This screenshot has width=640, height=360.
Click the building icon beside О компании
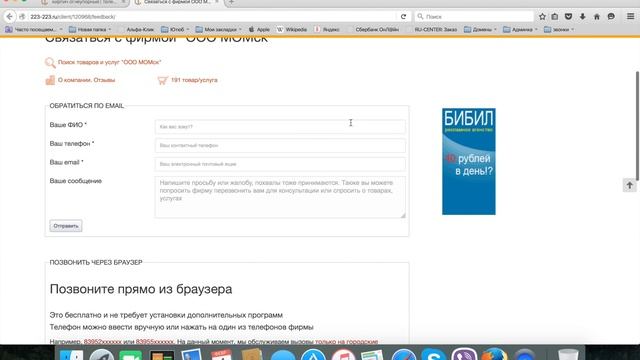(x=50, y=80)
